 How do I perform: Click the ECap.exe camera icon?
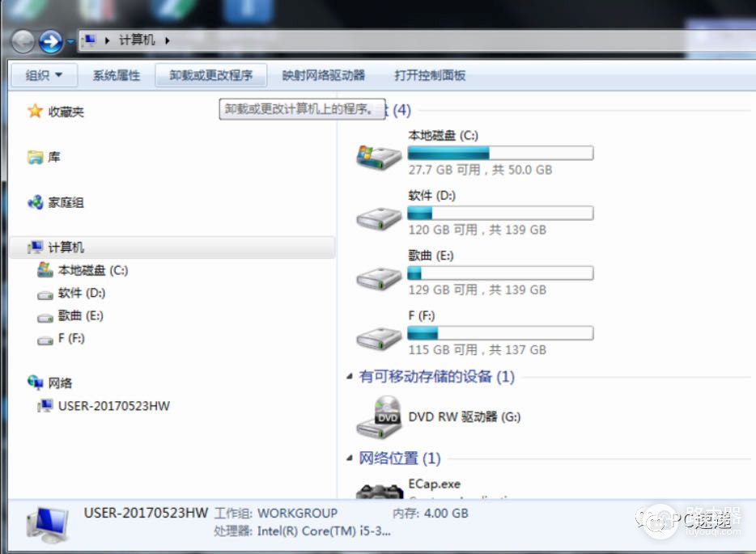[380, 491]
